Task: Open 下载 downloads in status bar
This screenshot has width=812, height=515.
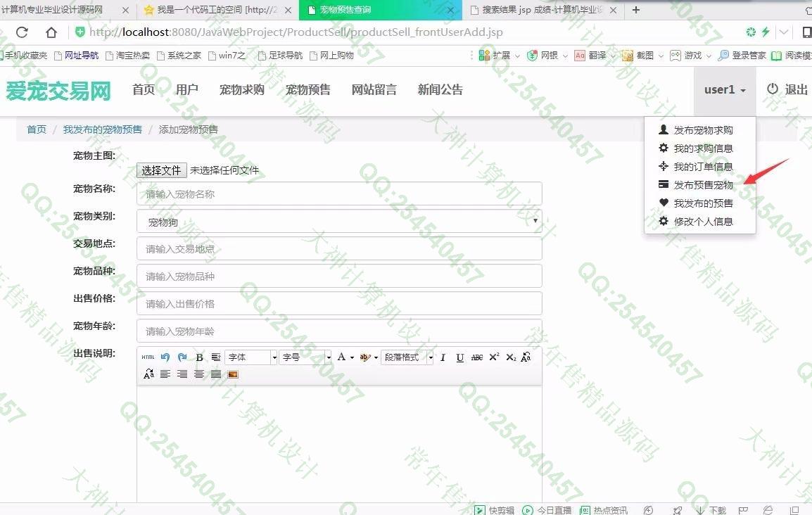Action: [x=711, y=510]
